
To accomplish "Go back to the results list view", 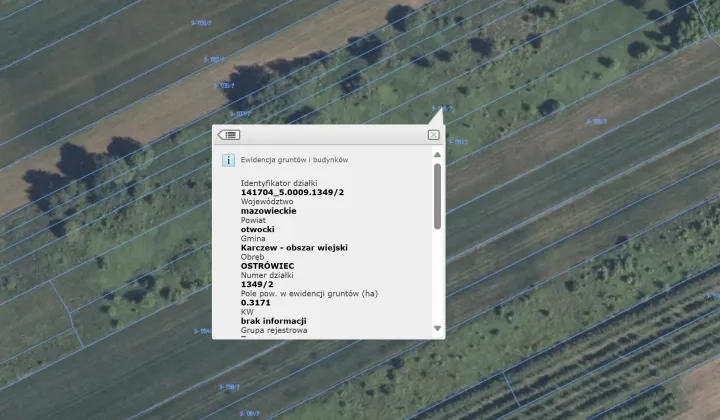I will pos(229,135).
